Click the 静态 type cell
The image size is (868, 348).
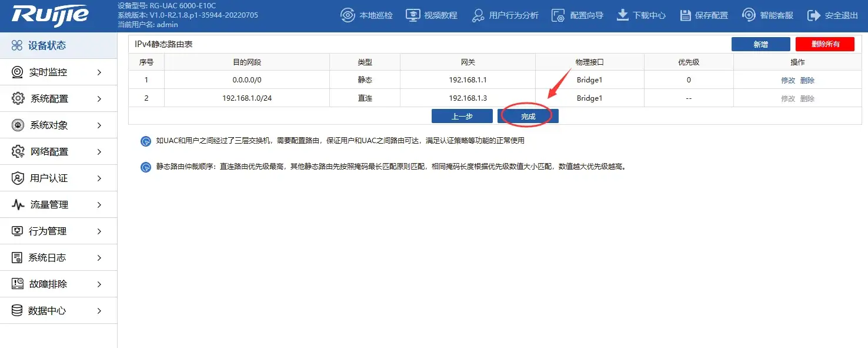[x=365, y=80]
